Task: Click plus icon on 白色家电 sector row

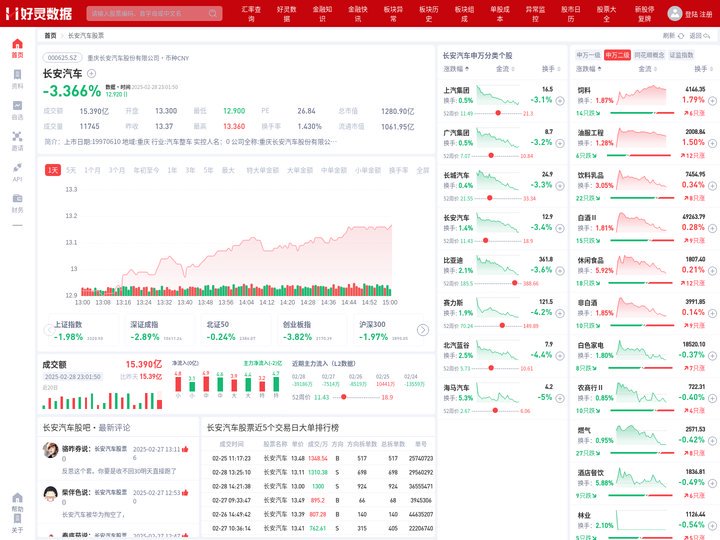Action: click(x=712, y=356)
